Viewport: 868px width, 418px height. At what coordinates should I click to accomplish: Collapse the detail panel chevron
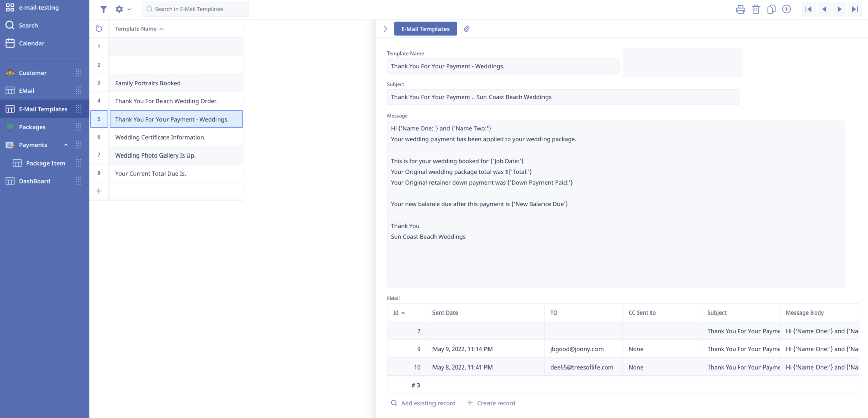[x=385, y=29]
